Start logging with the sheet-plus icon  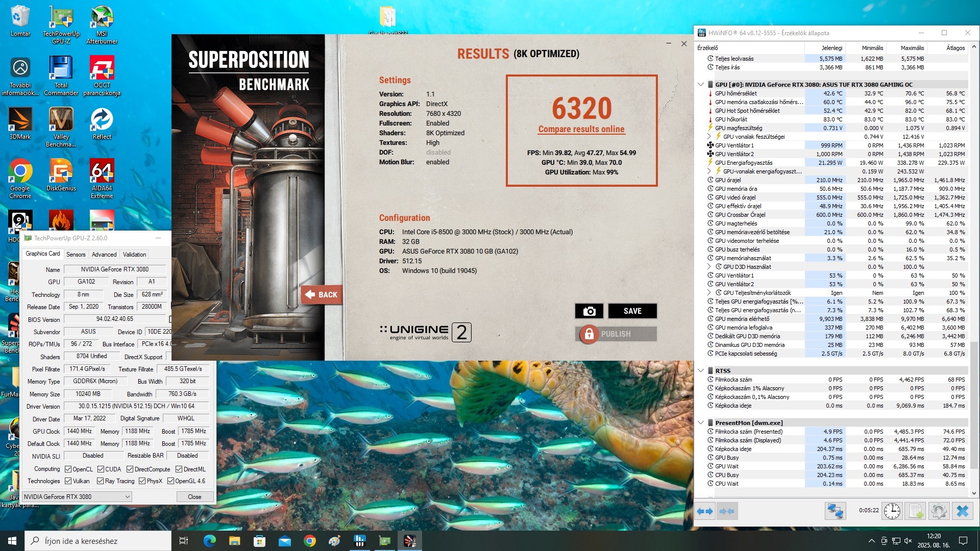coord(916,511)
